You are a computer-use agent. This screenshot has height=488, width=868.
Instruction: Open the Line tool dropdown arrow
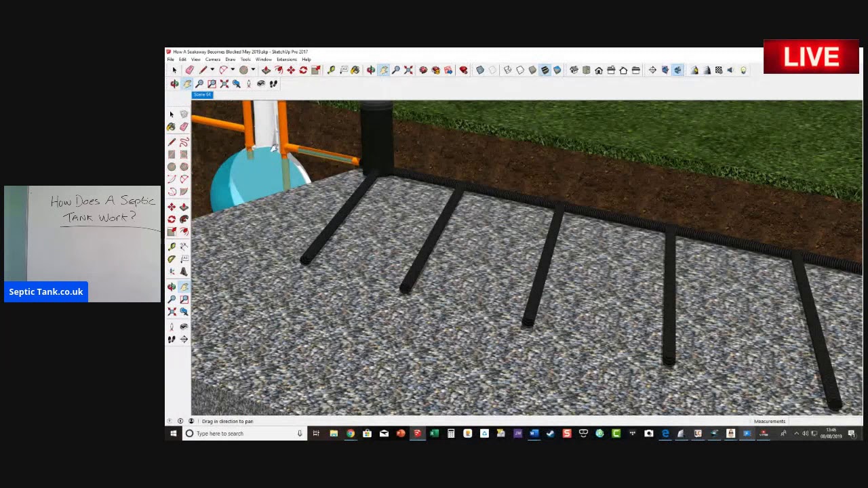(212, 70)
